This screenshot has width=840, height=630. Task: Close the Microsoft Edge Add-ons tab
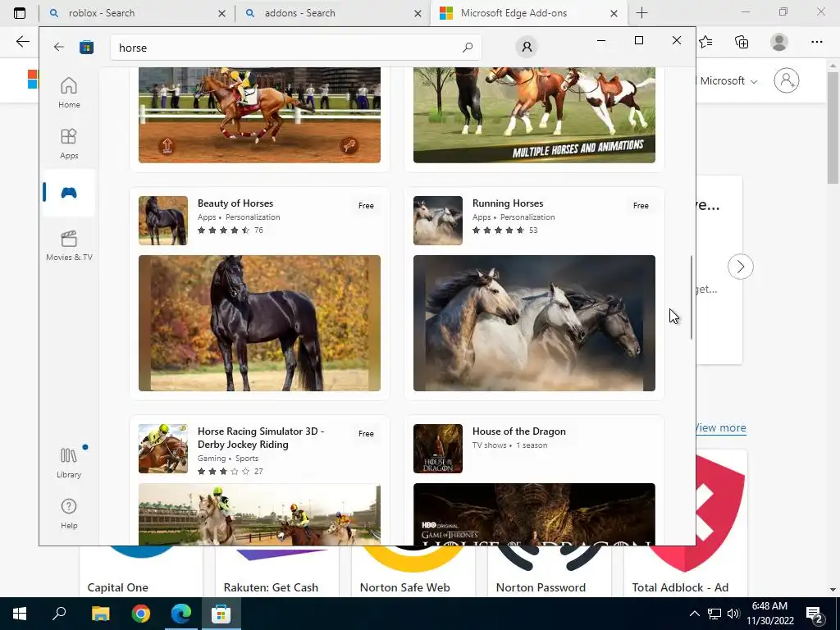click(614, 13)
